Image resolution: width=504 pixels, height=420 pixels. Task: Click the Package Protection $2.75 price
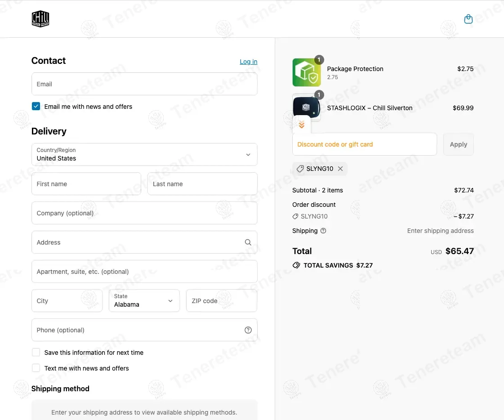tap(465, 69)
